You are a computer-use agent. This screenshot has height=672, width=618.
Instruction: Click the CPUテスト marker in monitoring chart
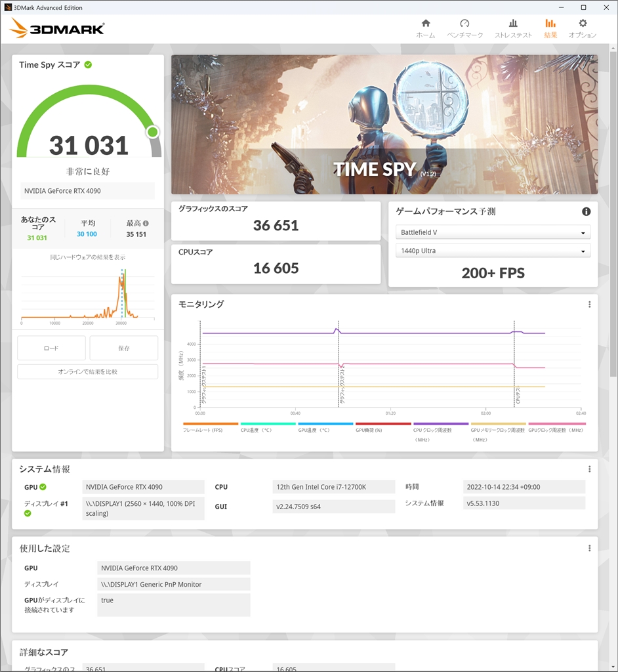tap(517, 394)
